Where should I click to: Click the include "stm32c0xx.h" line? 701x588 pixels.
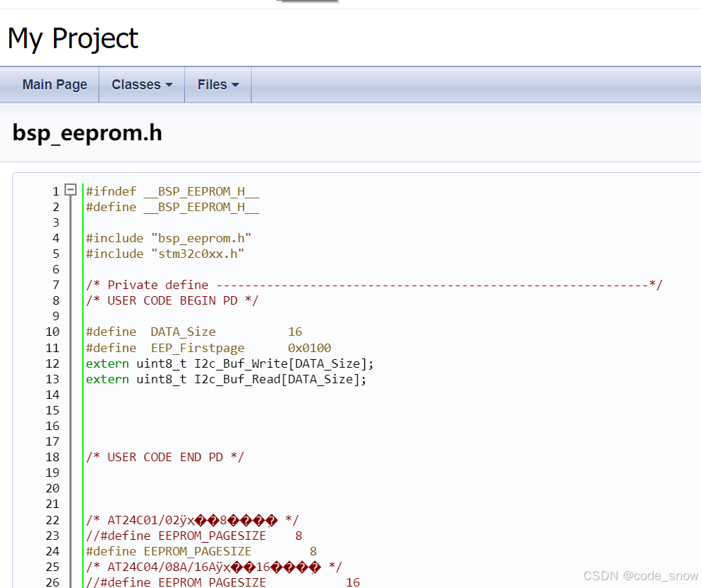tap(165, 254)
